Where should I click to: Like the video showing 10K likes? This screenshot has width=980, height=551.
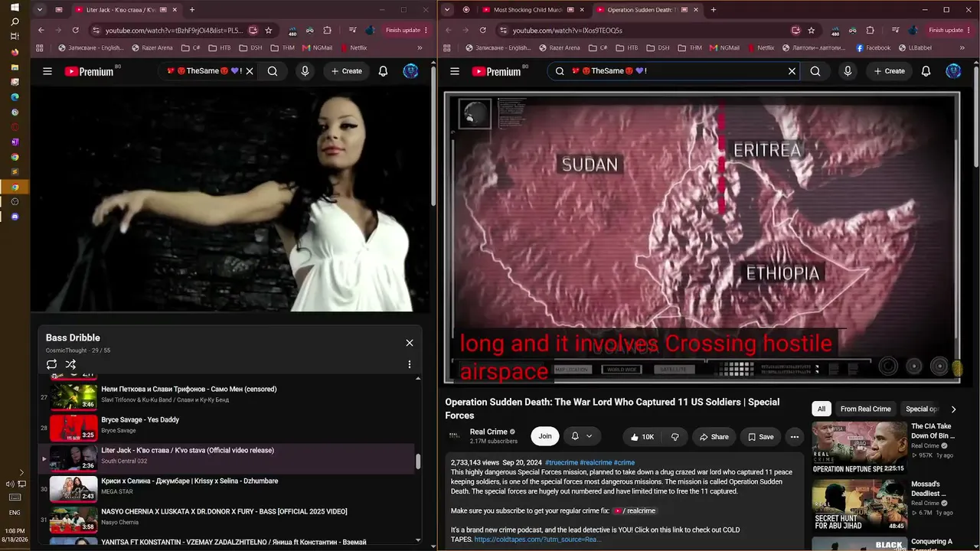click(642, 437)
